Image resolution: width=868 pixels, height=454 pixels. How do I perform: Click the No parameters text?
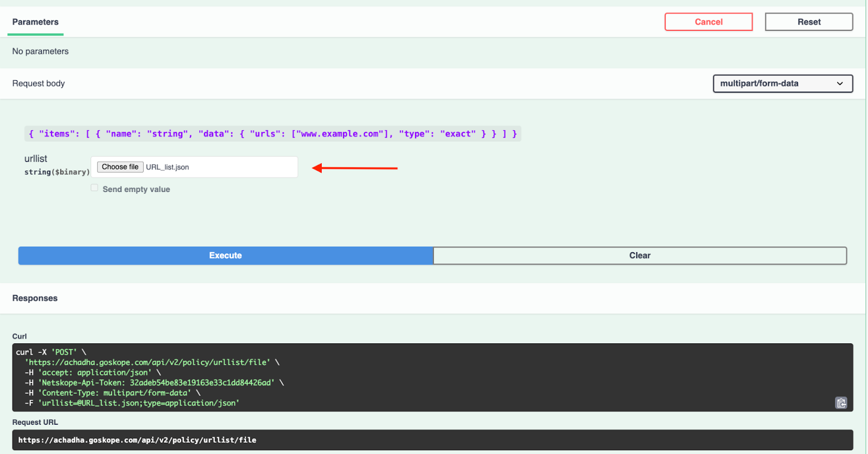[x=41, y=52]
